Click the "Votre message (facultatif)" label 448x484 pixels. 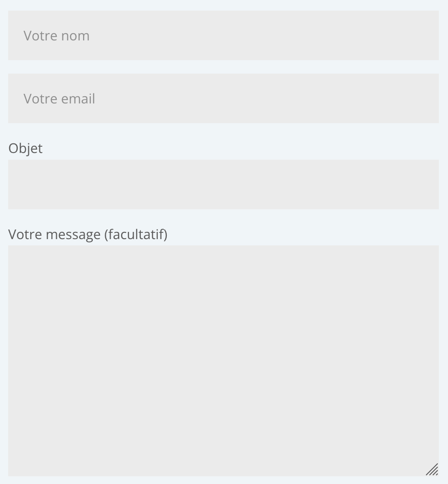coord(87,234)
